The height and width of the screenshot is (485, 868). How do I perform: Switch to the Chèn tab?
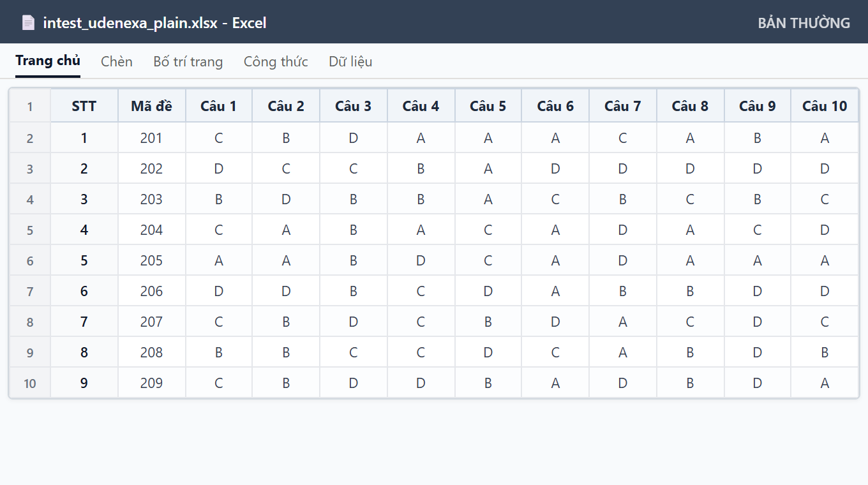[x=117, y=62]
